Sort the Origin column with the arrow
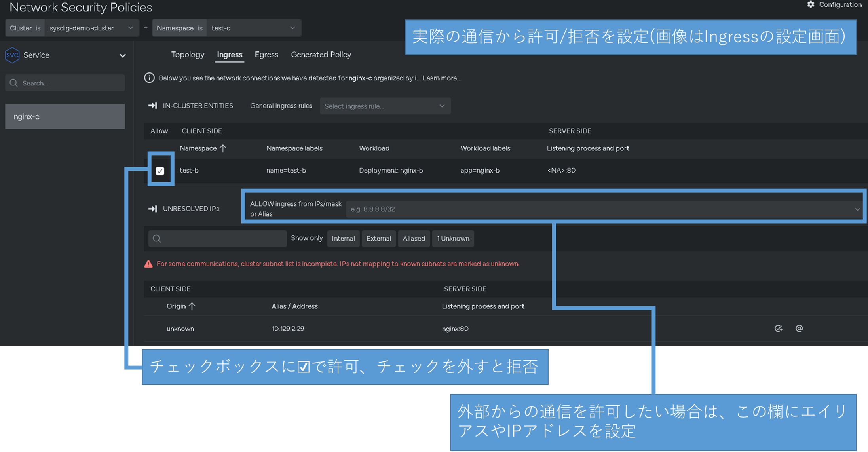868x452 pixels. pos(192,306)
